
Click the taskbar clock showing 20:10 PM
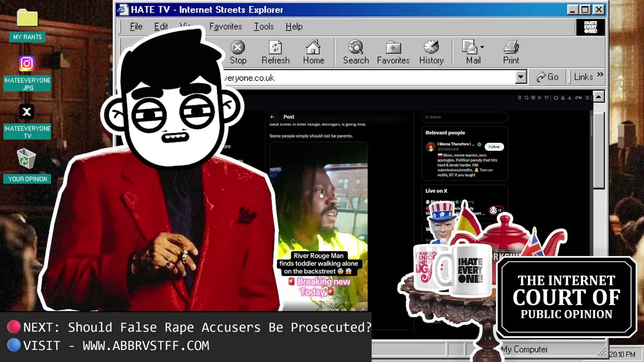point(622,354)
